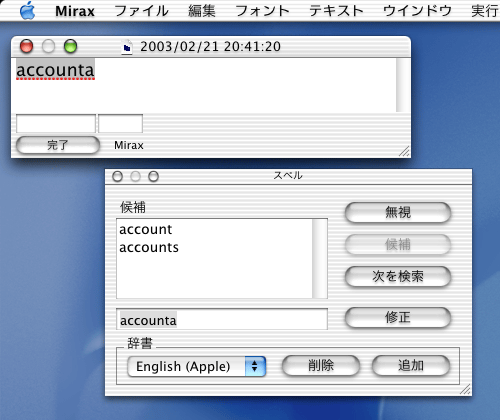Open the Mirax application menu
This screenshot has width=500, height=420.
click(75, 11)
